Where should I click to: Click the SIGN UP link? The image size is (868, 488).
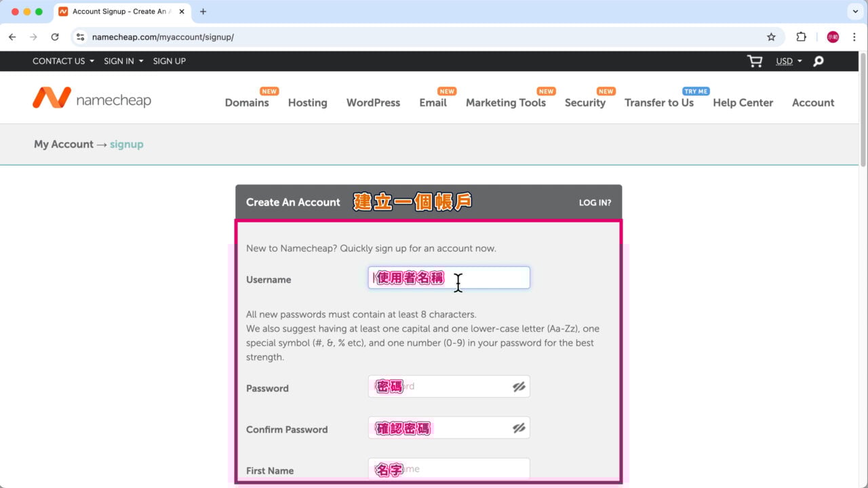point(169,61)
